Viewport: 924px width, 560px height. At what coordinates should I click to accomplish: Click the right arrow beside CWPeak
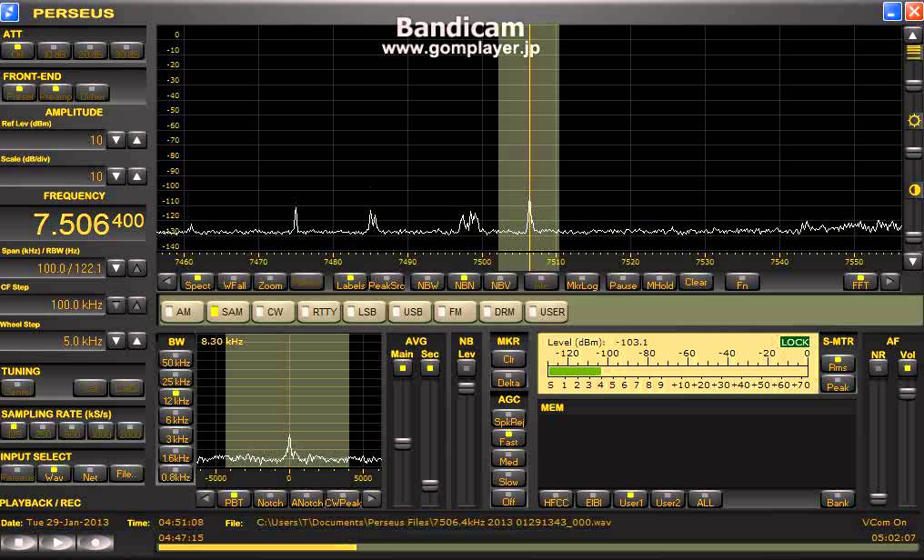click(372, 499)
